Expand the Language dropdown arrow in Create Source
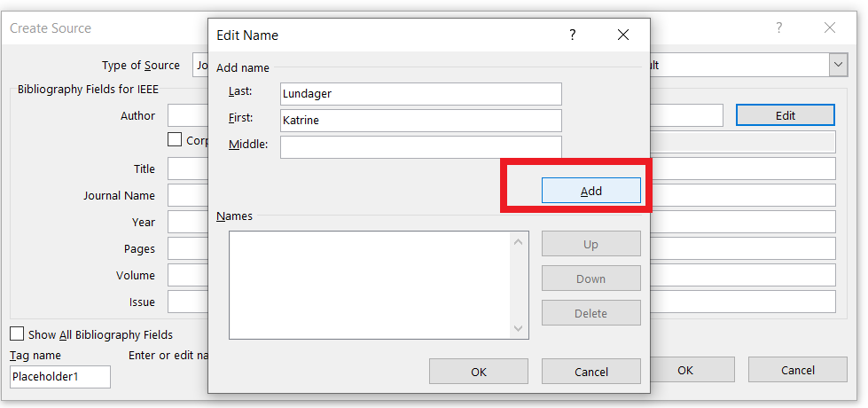Viewport: 868px width, 408px height. click(839, 65)
